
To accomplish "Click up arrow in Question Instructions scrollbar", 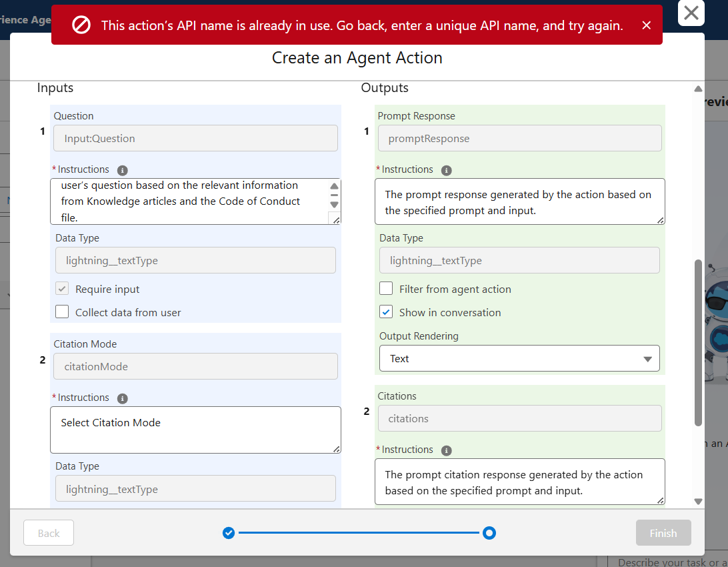I will click(334, 185).
